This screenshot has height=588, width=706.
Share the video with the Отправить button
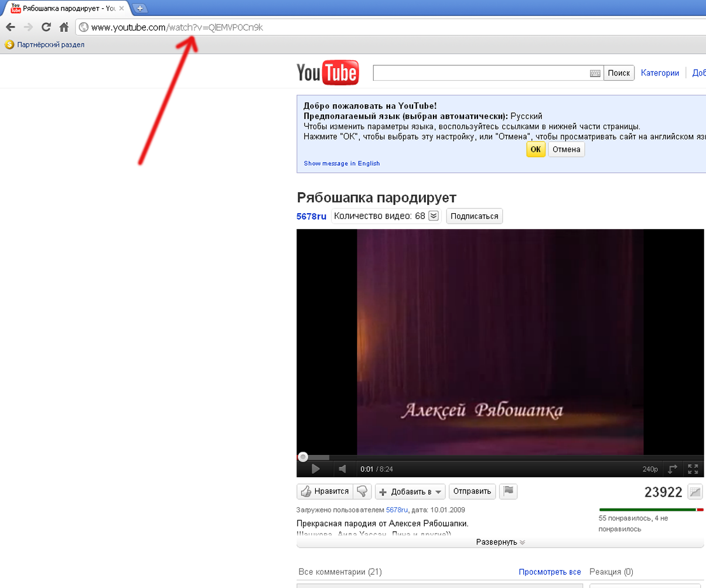click(473, 491)
